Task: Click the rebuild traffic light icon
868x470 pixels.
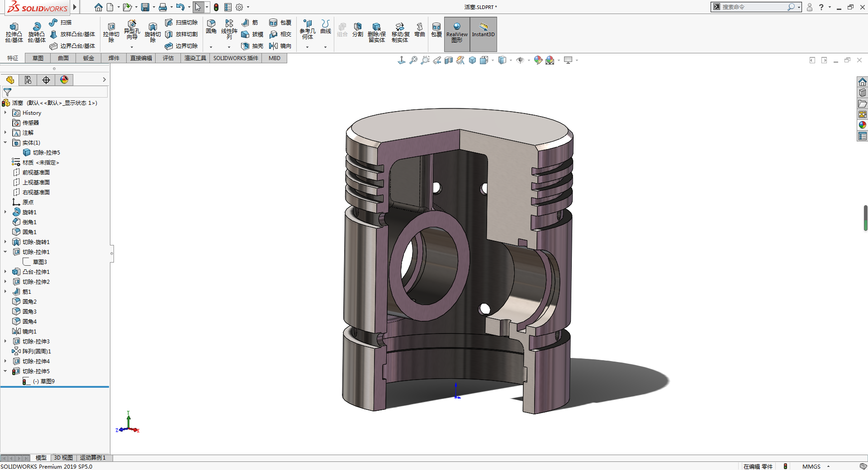Action: tap(216, 7)
